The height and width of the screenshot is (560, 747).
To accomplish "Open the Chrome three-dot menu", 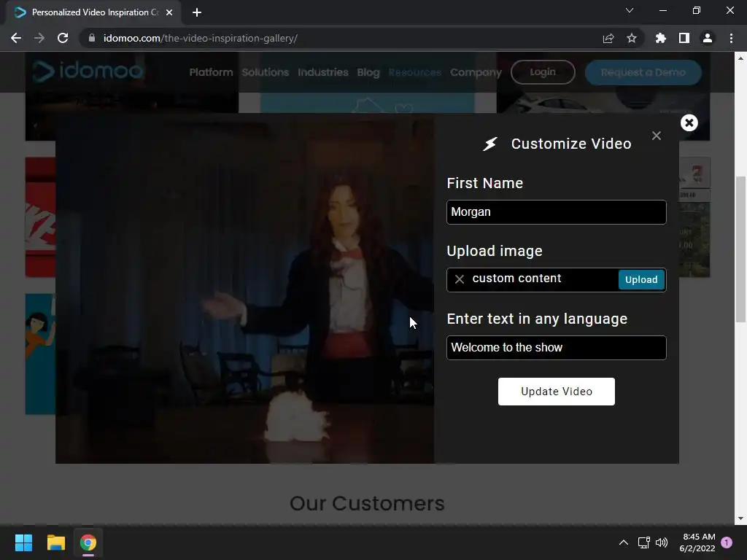I will (x=731, y=38).
